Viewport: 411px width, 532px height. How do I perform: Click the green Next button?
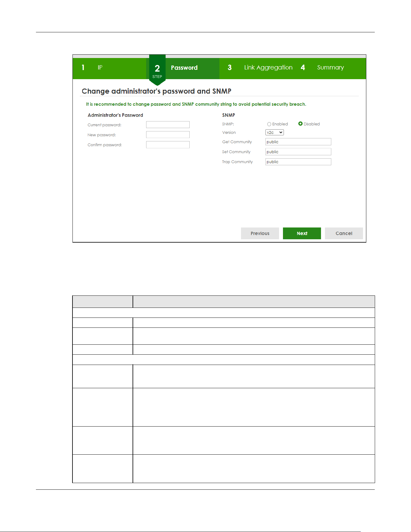point(302,233)
